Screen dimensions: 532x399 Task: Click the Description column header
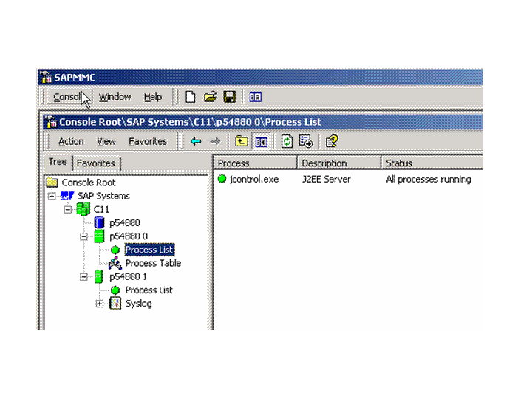[339, 163]
